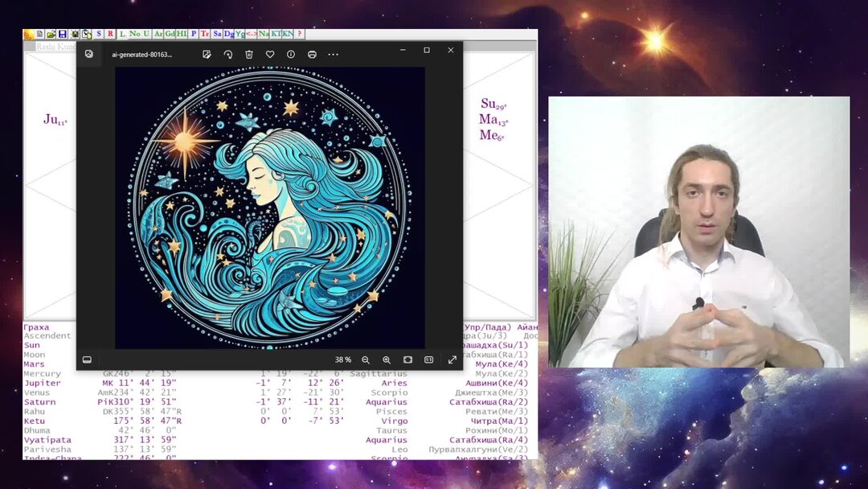Click the Yg toolbar button
The height and width of the screenshot is (489, 868).
coord(240,34)
